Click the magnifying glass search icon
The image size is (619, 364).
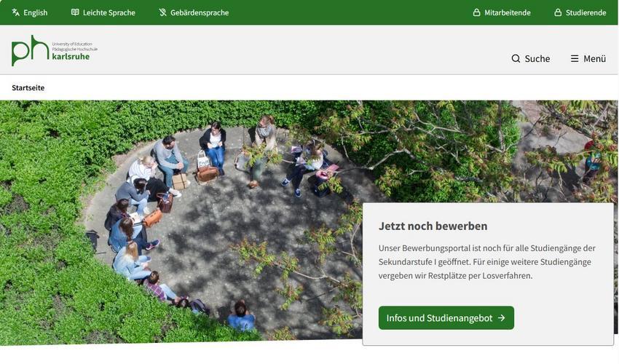coord(516,58)
